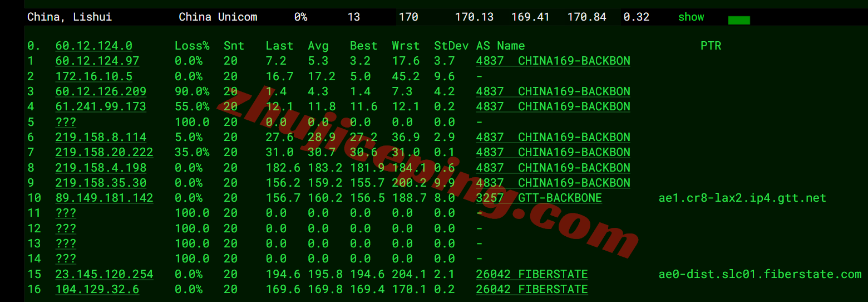Click the 170.13 average value in summary row
Viewport: 868px width, 302px height.
474,17
